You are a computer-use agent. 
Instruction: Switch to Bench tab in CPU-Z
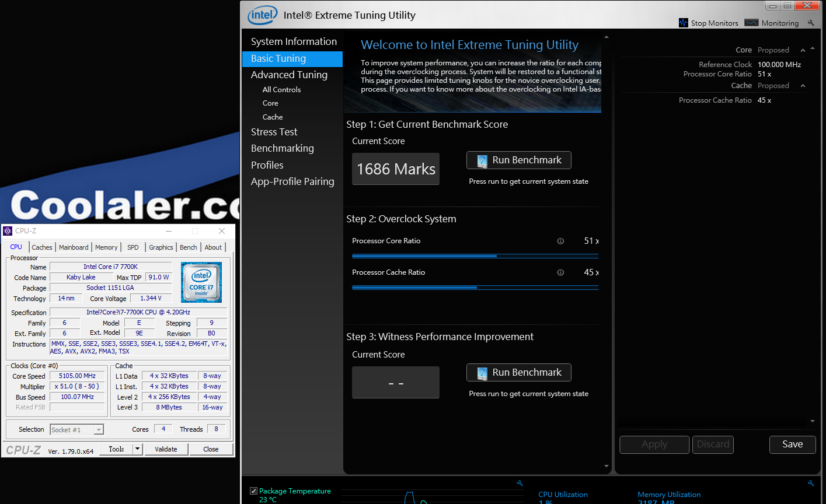(x=188, y=247)
